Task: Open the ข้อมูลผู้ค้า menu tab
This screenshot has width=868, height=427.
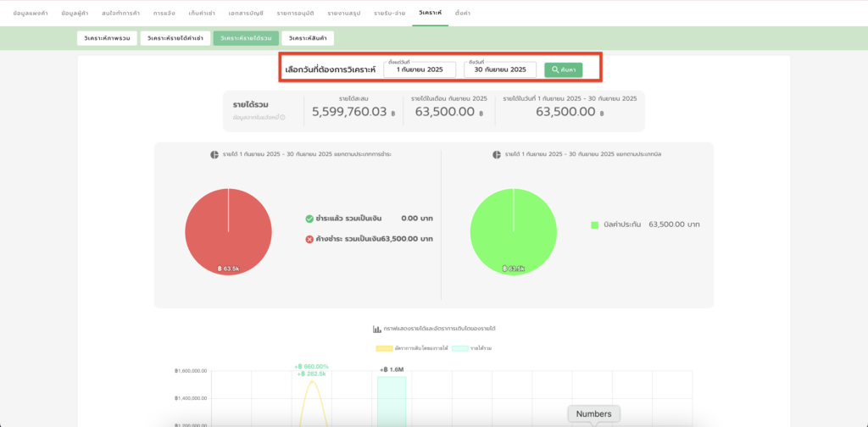Action: [x=75, y=12]
